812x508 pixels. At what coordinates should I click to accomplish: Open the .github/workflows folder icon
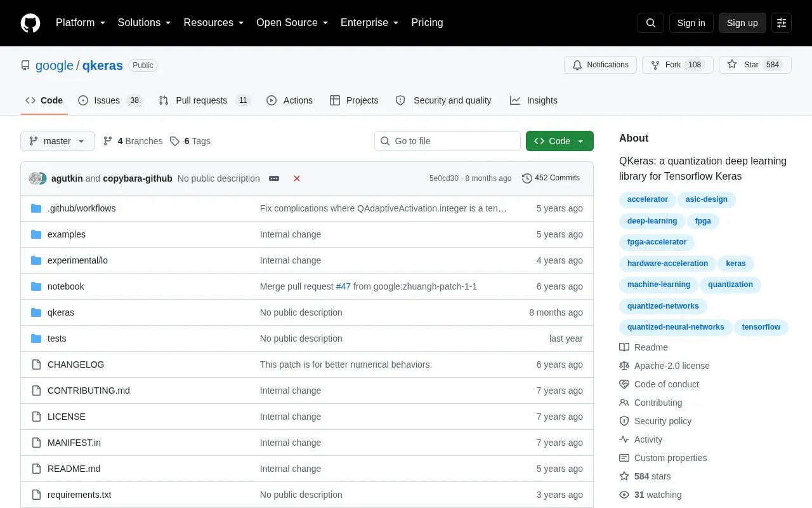pyautogui.click(x=36, y=208)
